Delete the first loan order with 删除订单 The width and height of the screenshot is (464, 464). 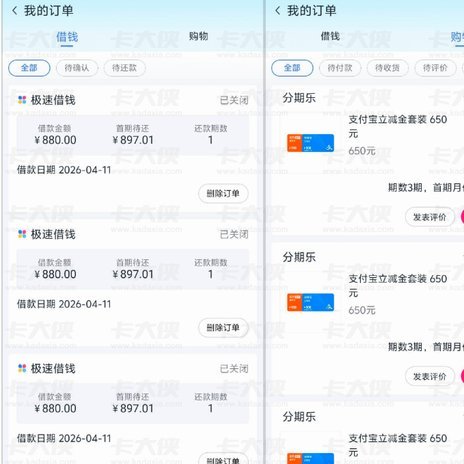pyautogui.click(x=223, y=193)
